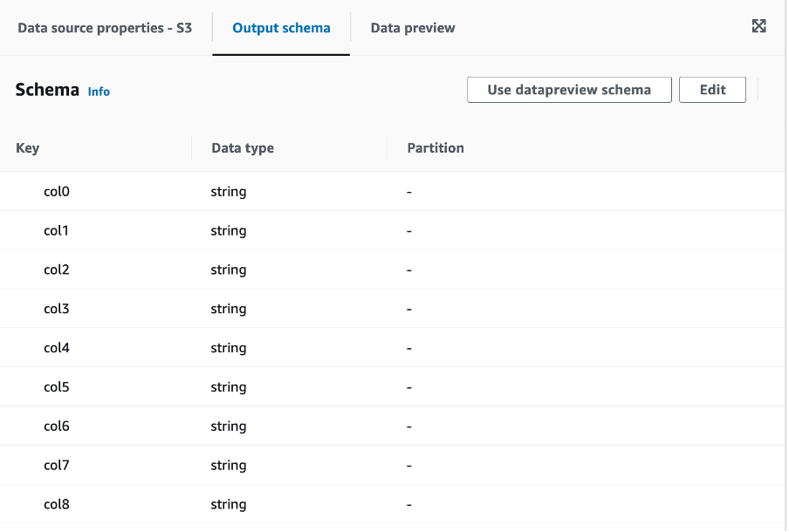This screenshot has height=532, width=789.
Task: Open the Data preview tab
Action: [413, 28]
